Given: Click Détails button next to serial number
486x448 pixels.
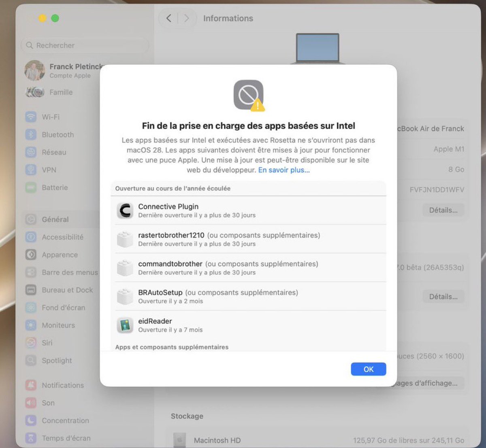Looking at the screenshot, I should pos(443,210).
